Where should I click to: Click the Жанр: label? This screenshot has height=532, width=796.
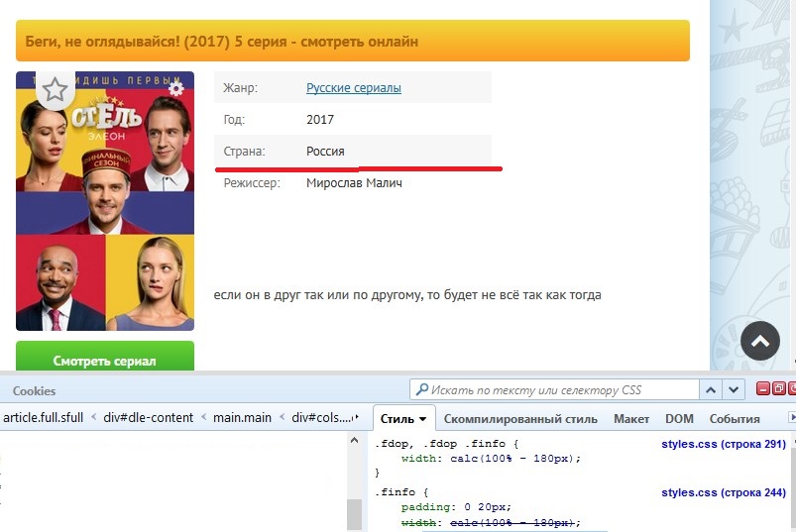tap(240, 88)
